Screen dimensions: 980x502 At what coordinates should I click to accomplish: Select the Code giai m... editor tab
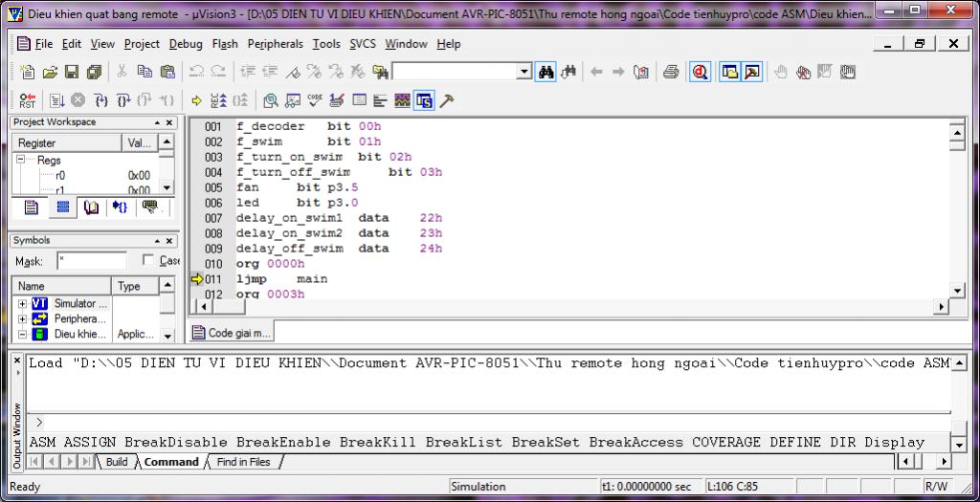[x=232, y=333]
